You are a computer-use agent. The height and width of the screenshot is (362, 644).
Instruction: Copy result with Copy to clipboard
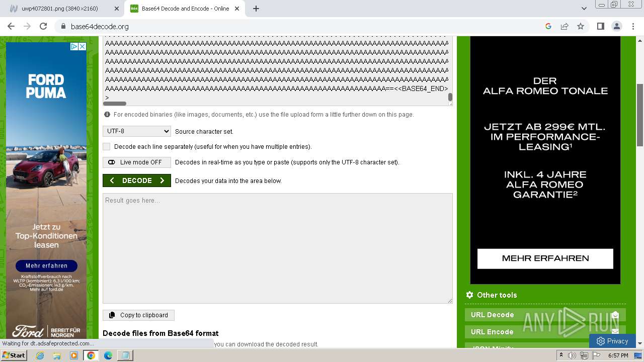pos(138,315)
